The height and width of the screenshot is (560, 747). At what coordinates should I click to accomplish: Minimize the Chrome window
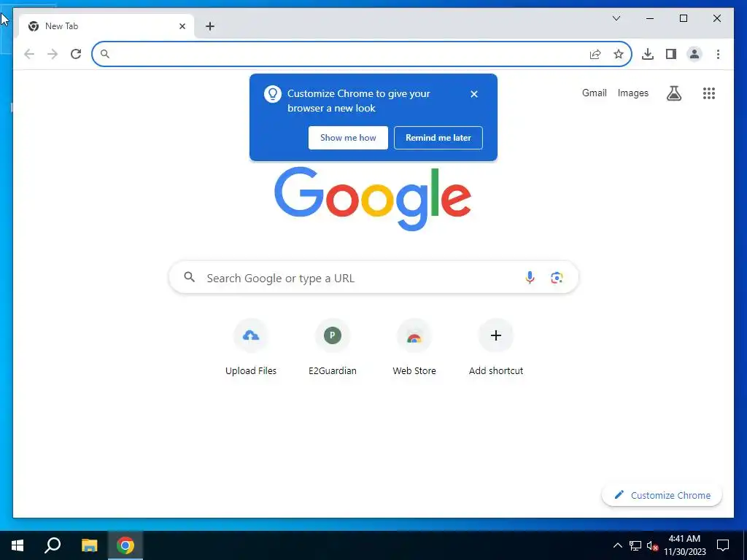pos(650,18)
